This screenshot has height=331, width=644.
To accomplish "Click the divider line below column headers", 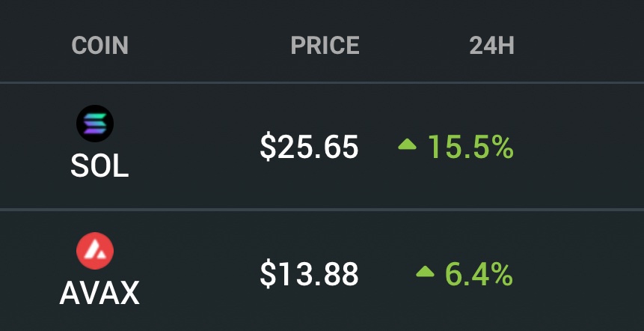I will [322, 82].
